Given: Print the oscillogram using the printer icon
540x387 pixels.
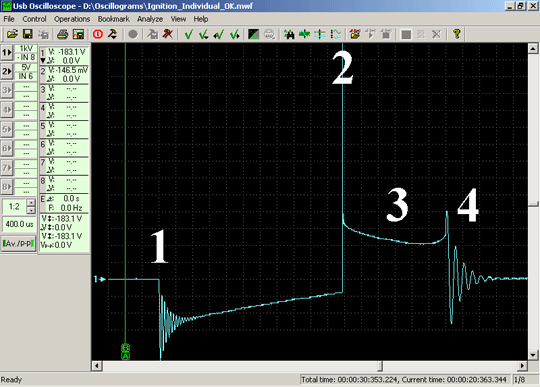Looking at the screenshot, I should coord(62,34).
